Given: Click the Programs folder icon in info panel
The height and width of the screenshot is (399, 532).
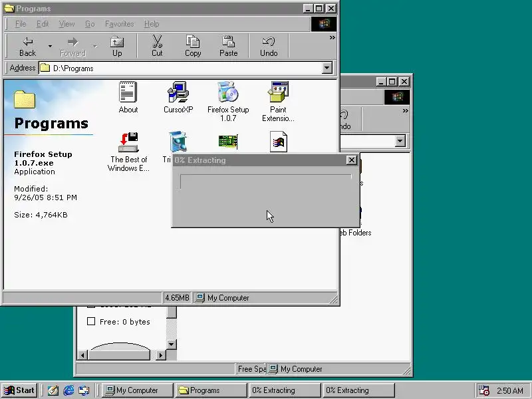Looking at the screenshot, I should pos(25,99).
